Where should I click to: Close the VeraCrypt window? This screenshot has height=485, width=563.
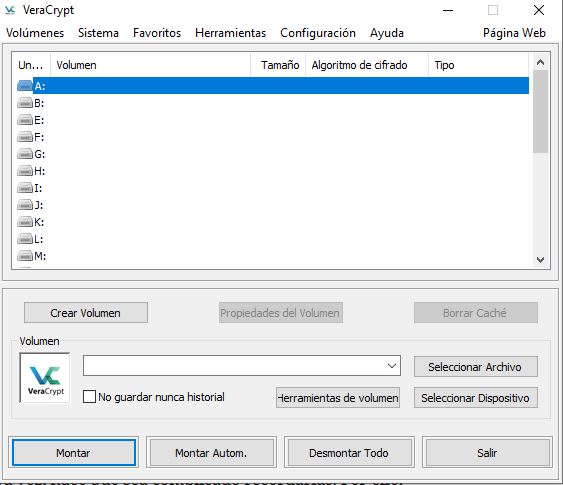(x=539, y=10)
